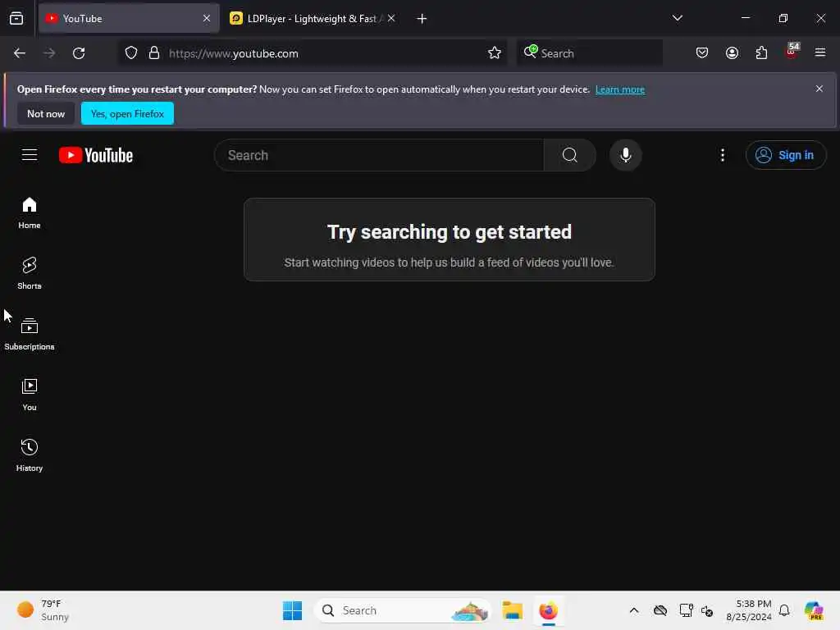Reload the current page
This screenshot has width=840, height=630.
tap(79, 53)
